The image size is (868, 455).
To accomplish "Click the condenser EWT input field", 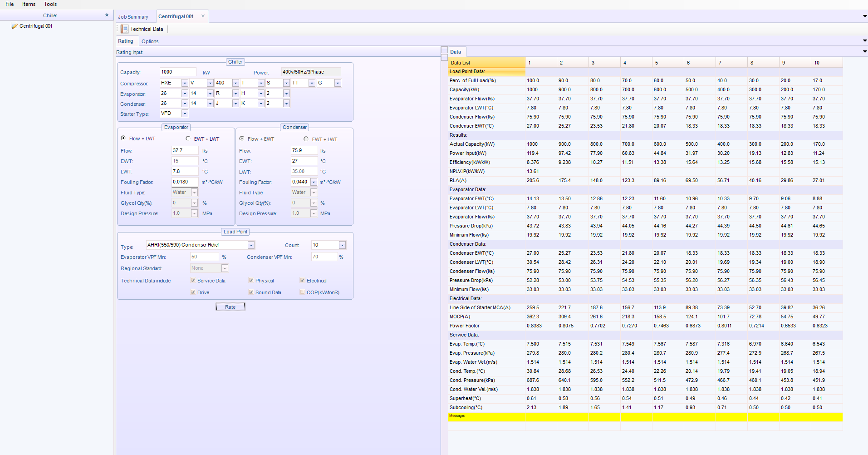I will (x=304, y=161).
